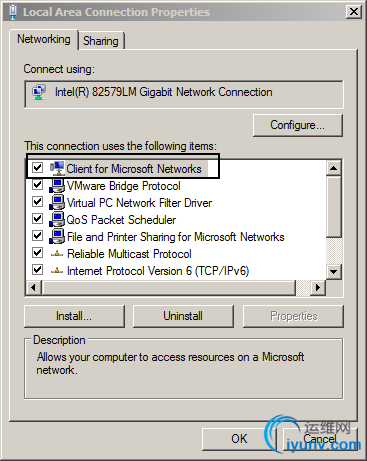Toggle the VMware Bridge Protocol checkbox
This screenshot has width=367, height=461.
(x=37, y=184)
